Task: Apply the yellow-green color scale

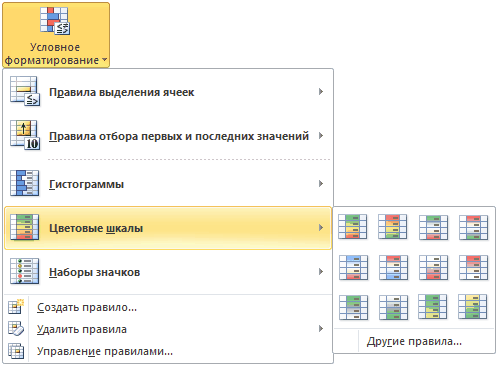Action: (473, 307)
